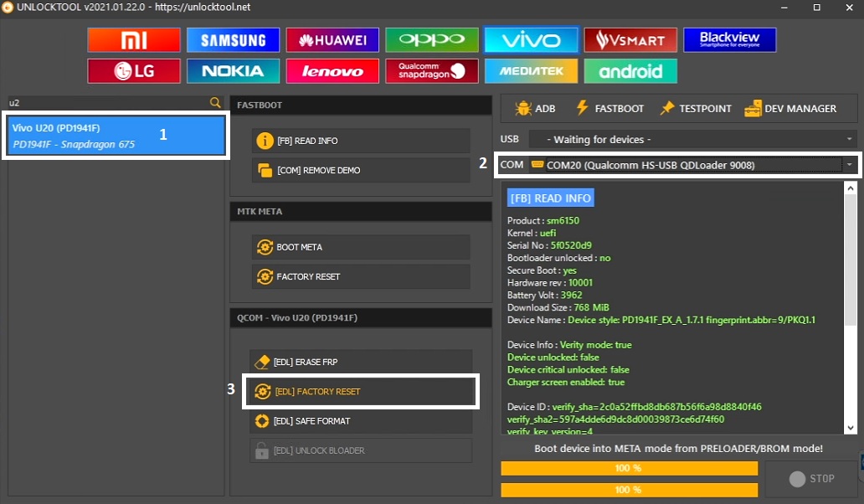The height and width of the screenshot is (504, 864).
Task: Select the Qualcomm Snapdragon logo
Action: coord(432,71)
